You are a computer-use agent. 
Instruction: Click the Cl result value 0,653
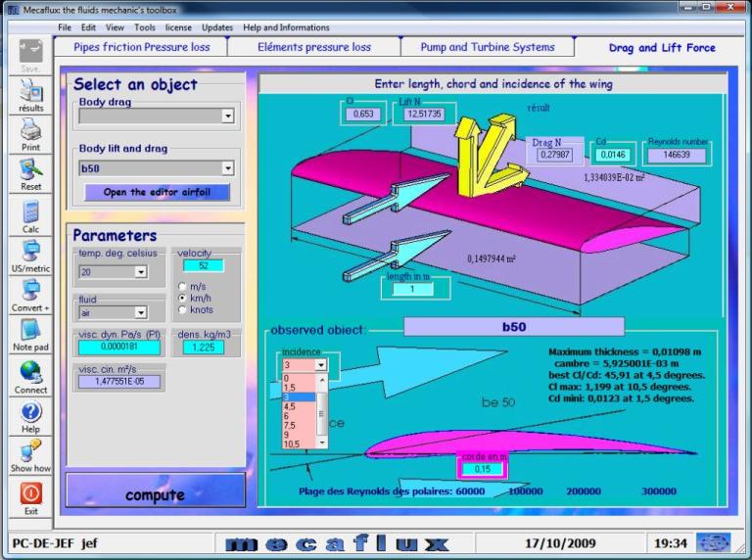coord(363,114)
